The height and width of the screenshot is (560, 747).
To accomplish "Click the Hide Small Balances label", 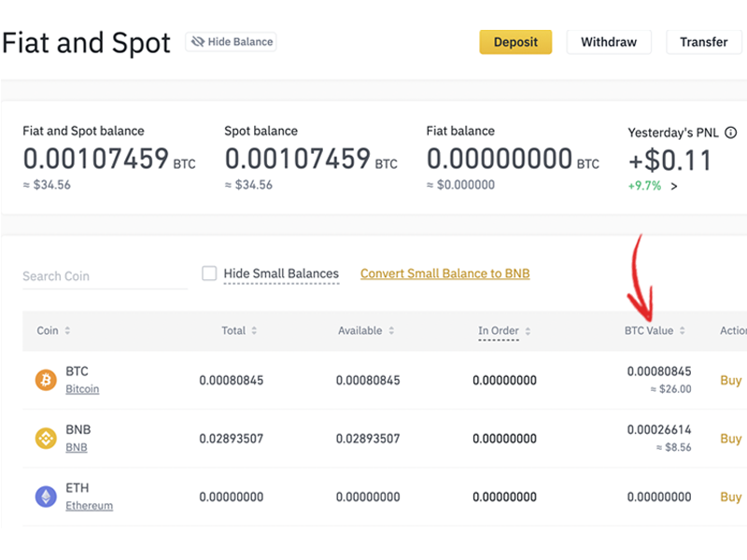I will point(281,273).
